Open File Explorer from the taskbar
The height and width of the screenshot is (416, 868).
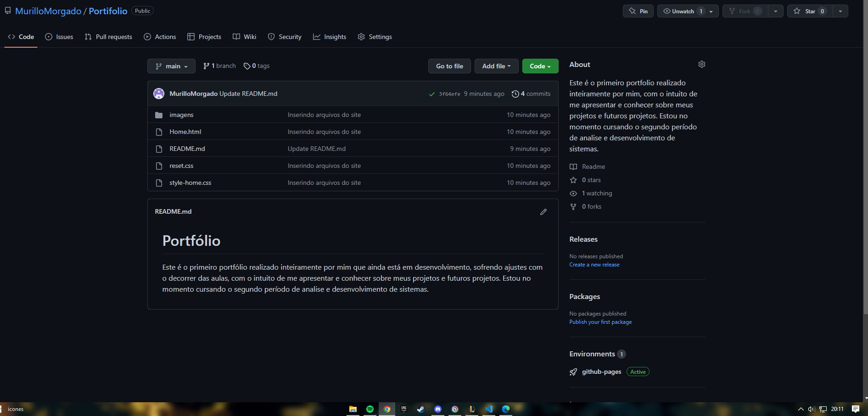click(x=353, y=409)
